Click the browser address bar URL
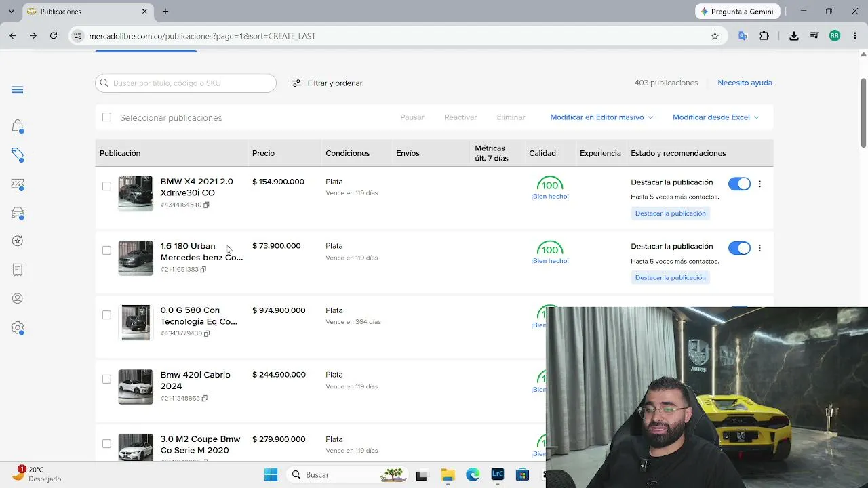 click(202, 36)
